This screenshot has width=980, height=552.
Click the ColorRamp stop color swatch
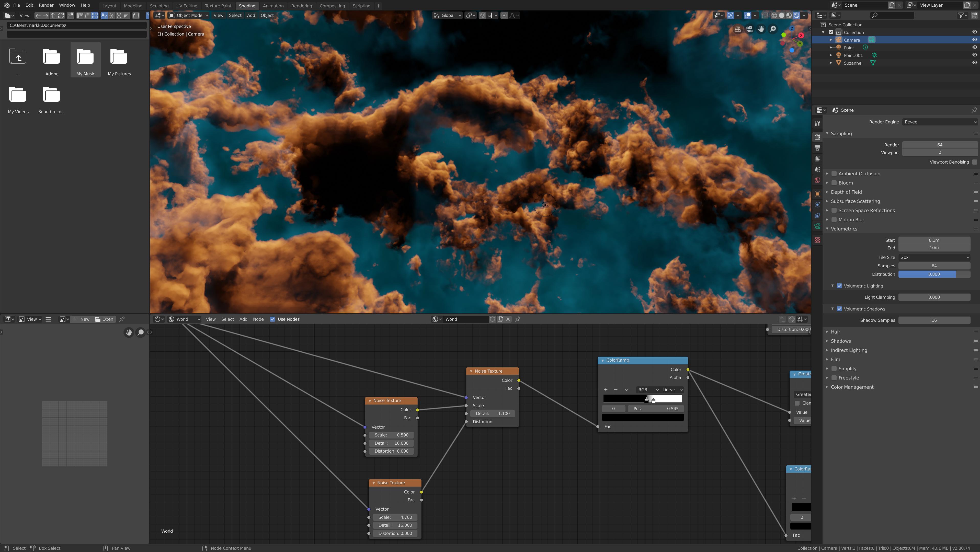(x=643, y=417)
